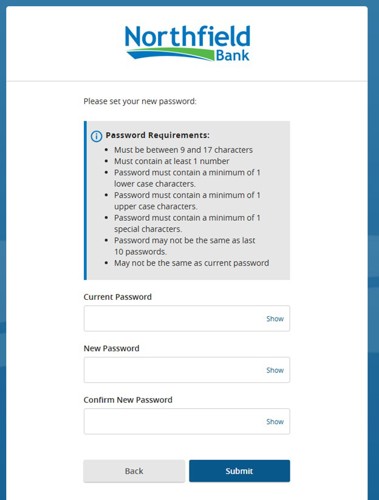The height and width of the screenshot is (500, 379).
Task: Show the Current Password text
Action: coord(275,319)
